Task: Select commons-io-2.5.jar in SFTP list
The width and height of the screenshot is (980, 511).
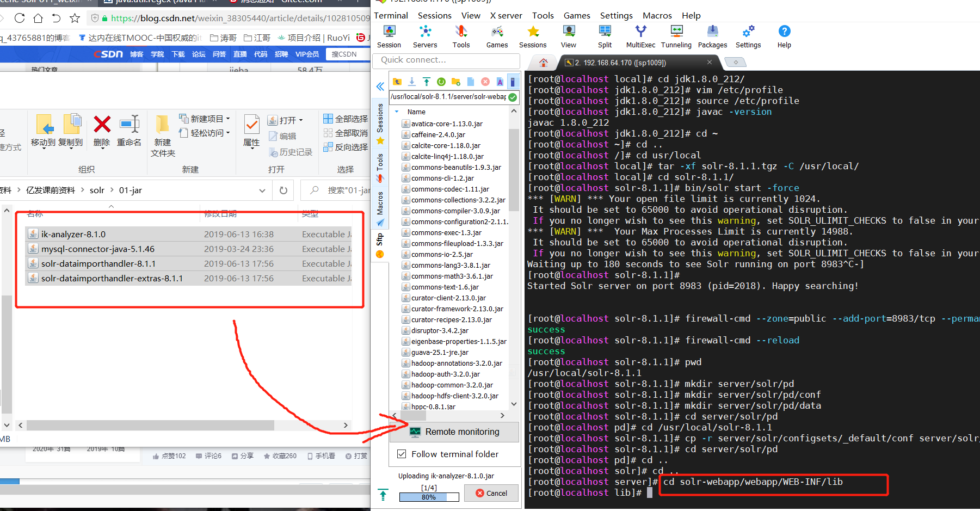Action: coord(442,254)
